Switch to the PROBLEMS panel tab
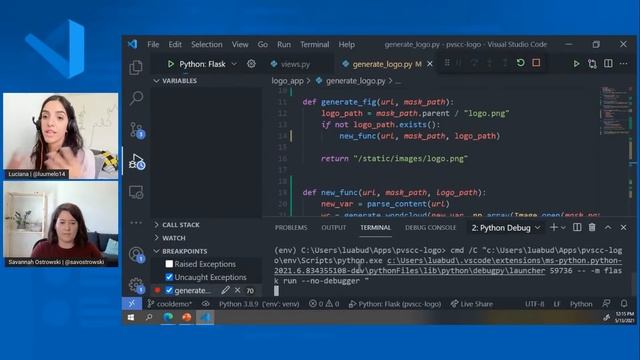 291,228
